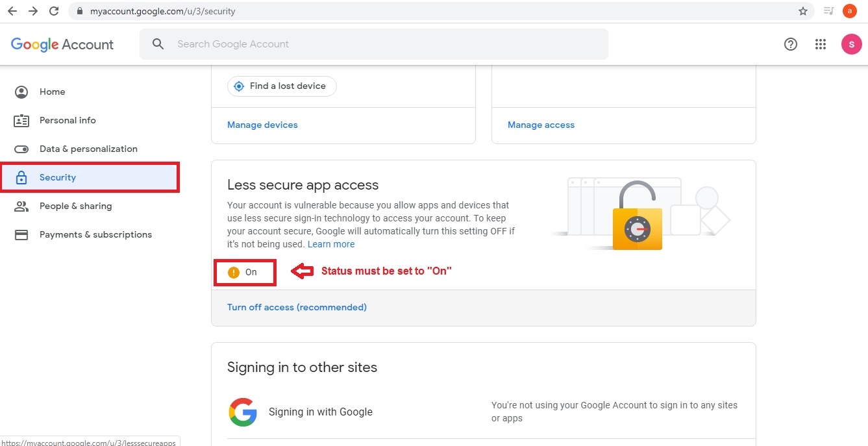Click Find a lost device button
Image resolution: width=868 pixels, height=446 pixels.
[x=282, y=86]
